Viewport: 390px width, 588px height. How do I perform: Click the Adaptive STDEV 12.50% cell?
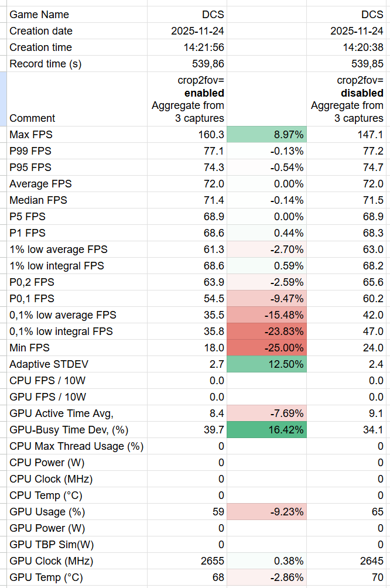coord(267,364)
